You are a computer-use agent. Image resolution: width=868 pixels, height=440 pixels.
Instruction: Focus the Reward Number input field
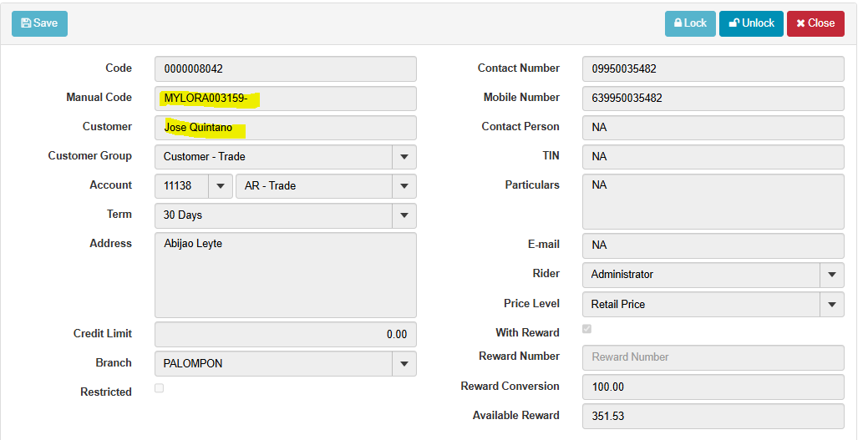coord(713,357)
